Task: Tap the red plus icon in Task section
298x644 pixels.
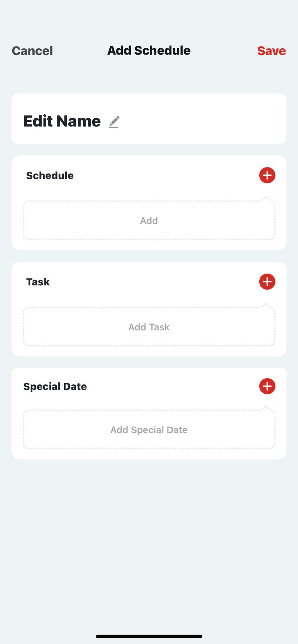Action: pyautogui.click(x=267, y=282)
